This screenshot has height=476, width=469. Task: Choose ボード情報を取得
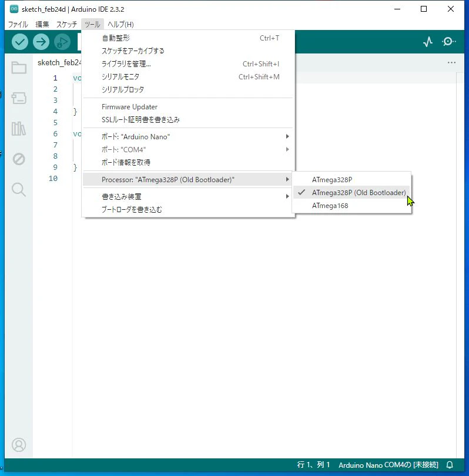click(188, 162)
